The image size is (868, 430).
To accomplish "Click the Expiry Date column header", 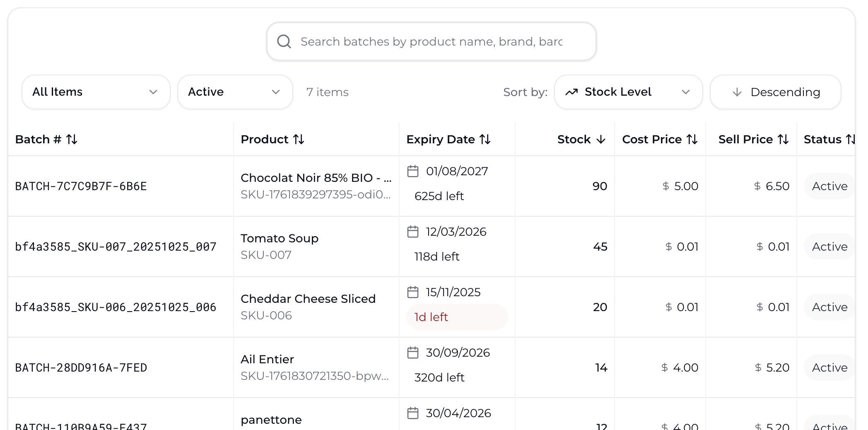I will (x=448, y=139).
